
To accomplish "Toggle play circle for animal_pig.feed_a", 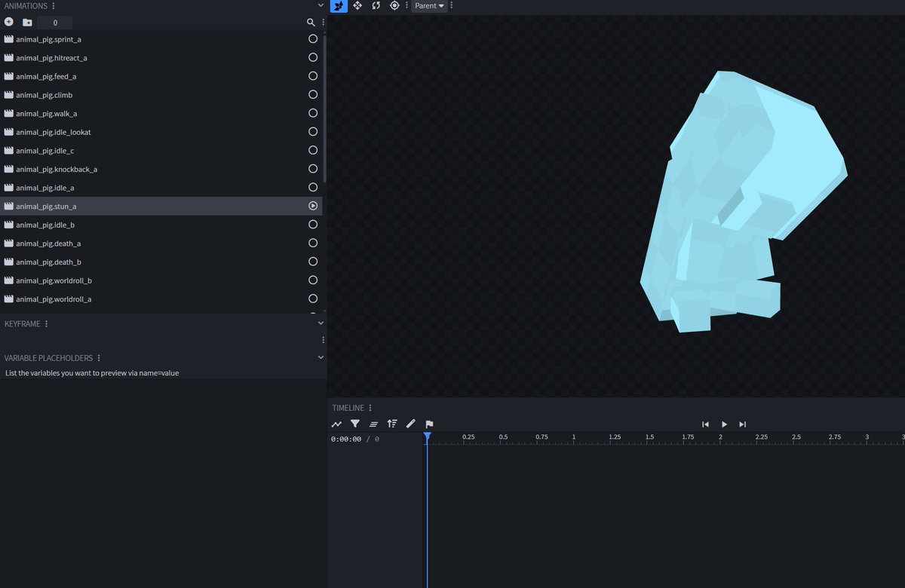I will 313,76.
